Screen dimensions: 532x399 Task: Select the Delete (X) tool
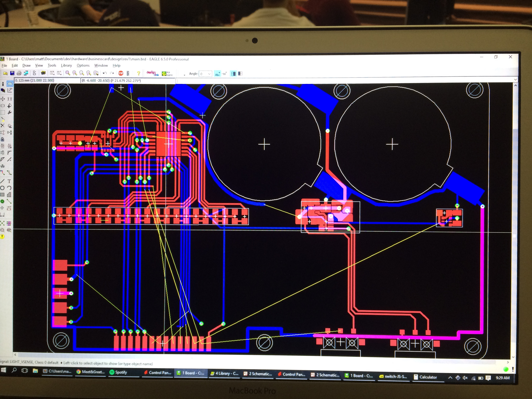pos(3,126)
